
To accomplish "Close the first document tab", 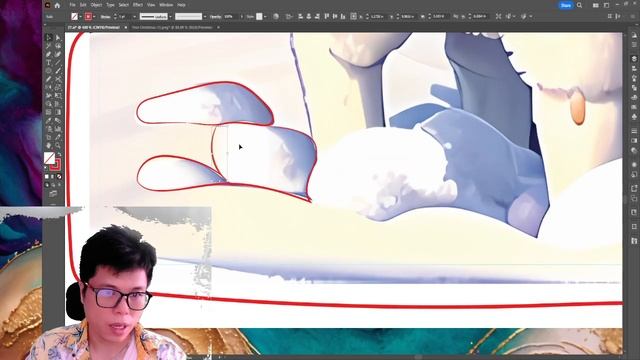I will pyautogui.click(x=126, y=27).
